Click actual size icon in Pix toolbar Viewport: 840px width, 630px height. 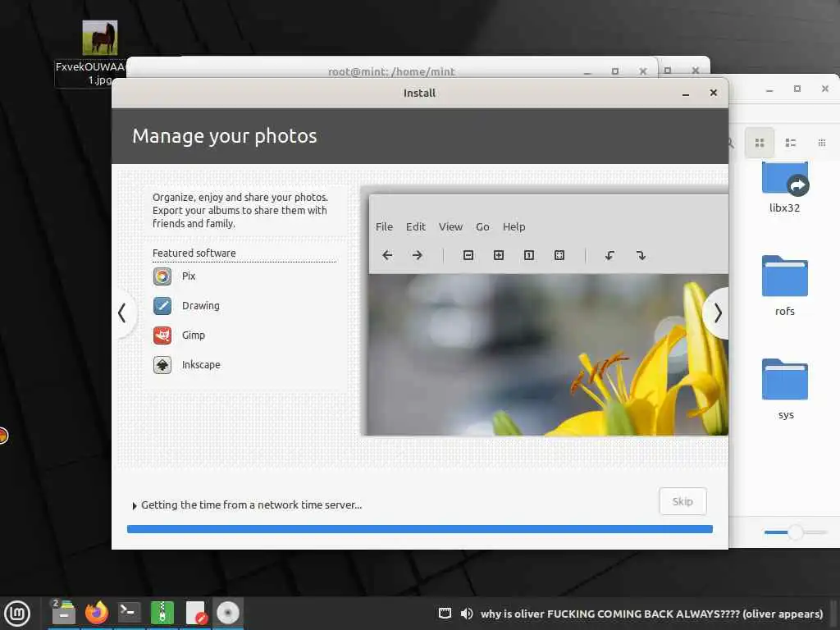tap(529, 255)
